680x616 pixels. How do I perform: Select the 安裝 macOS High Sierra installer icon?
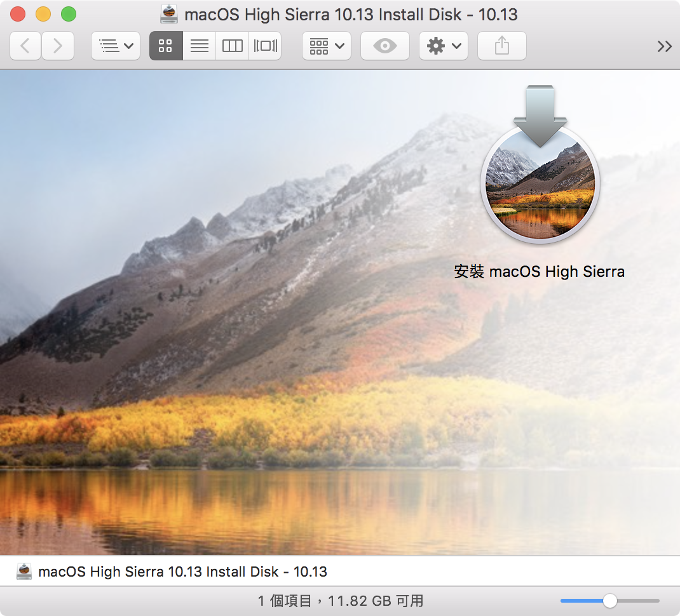[540, 164]
